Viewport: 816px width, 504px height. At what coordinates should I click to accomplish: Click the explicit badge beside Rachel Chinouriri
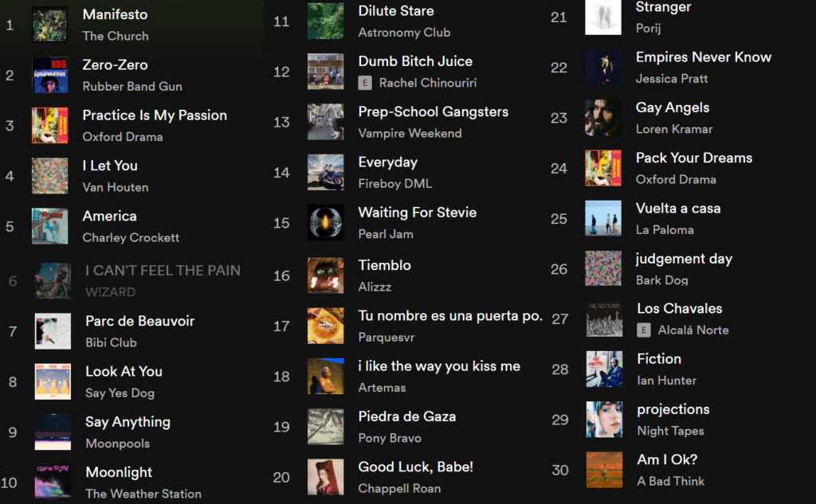coord(365,83)
